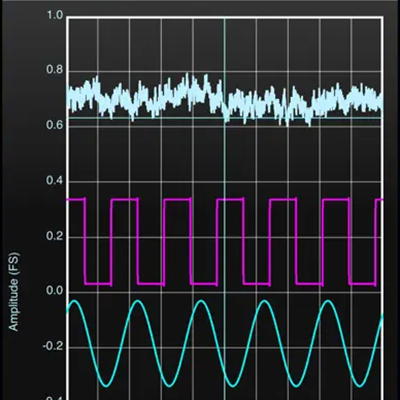Click the 0.4 amplitude axis label
Image resolution: width=400 pixels, height=400 pixels.
(x=54, y=181)
